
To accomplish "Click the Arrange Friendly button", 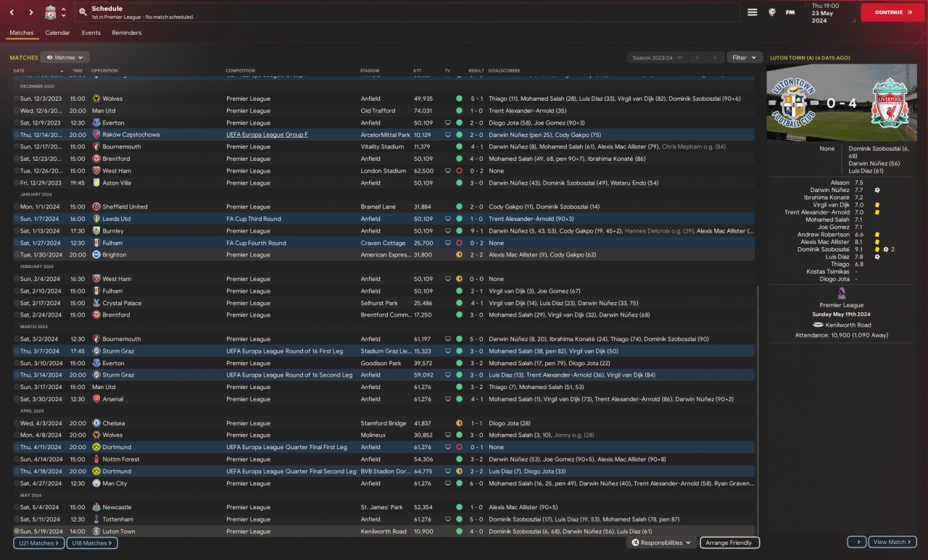I will [x=729, y=543].
